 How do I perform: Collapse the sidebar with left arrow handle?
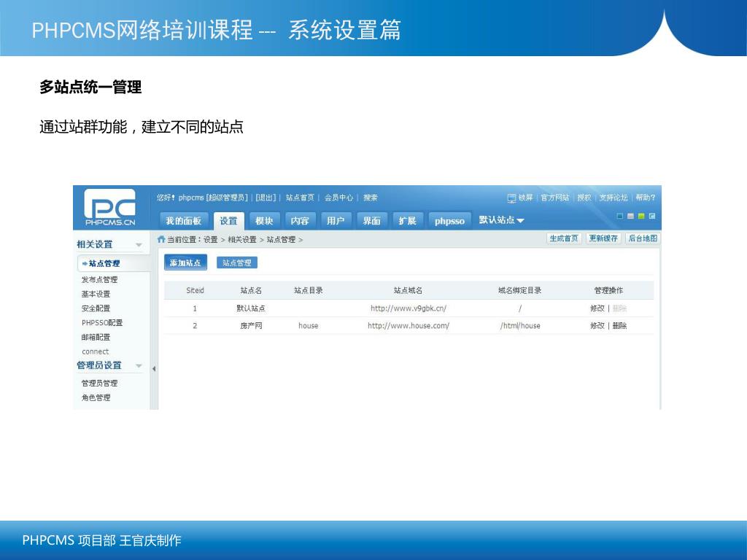154,368
